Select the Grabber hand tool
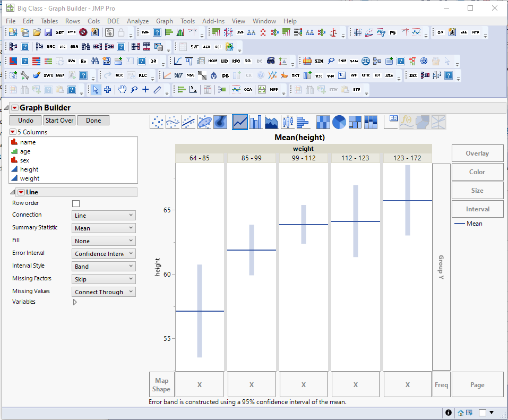This screenshot has height=420, width=508. point(122,89)
